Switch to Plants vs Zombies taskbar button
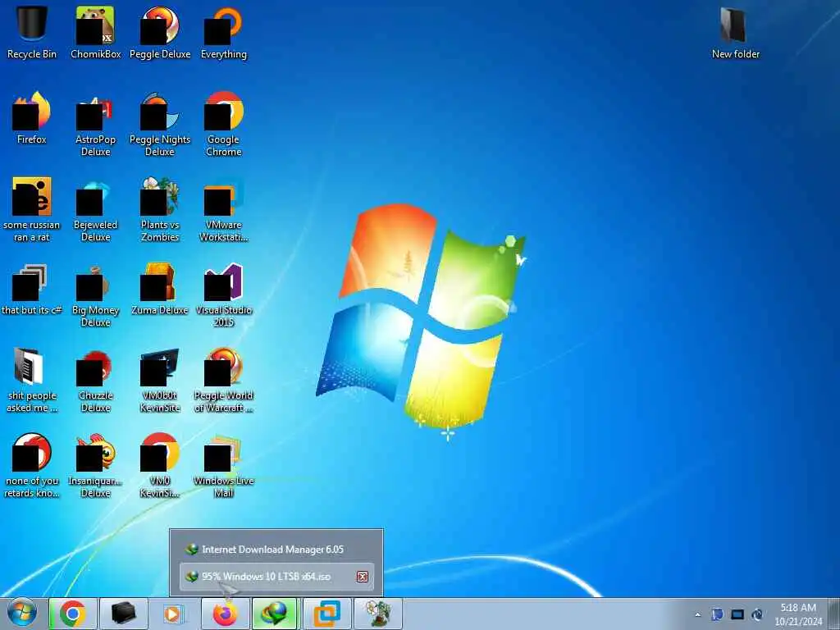 click(377, 614)
